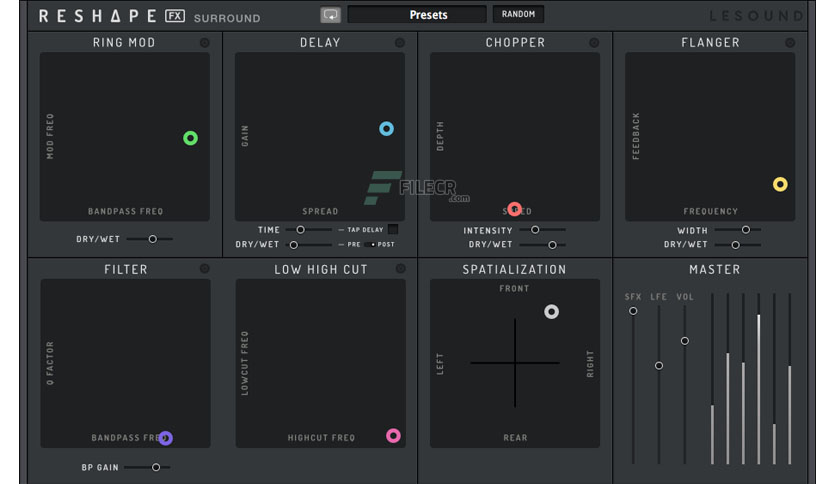Image resolution: width=836 pixels, height=484 pixels.
Task: Switch the Pre/Post delay toggle
Action: point(370,244)
